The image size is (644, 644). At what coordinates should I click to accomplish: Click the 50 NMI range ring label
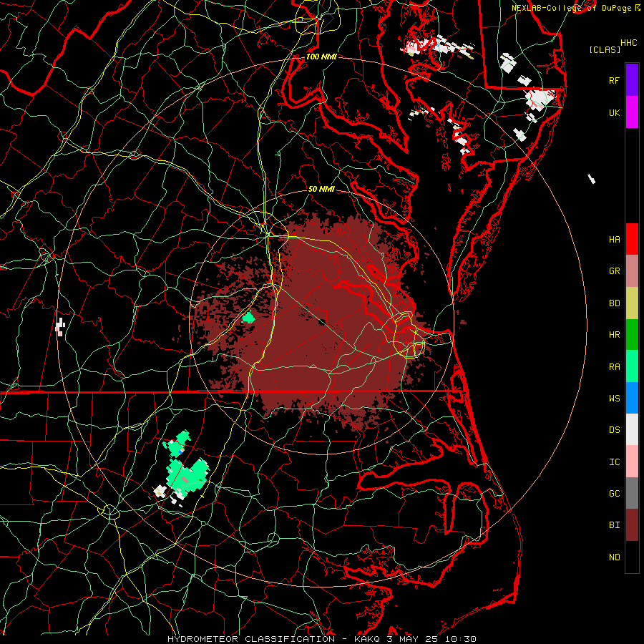point(321,189)
